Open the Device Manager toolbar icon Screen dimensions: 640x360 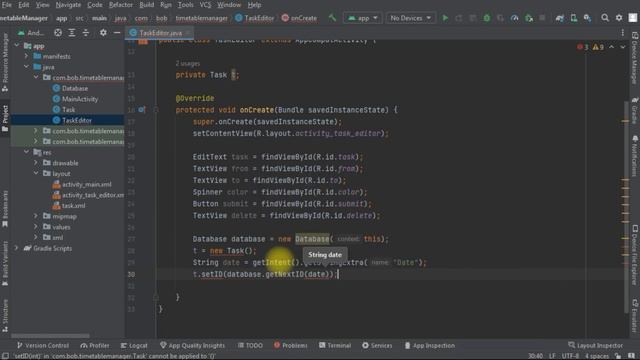(573, 18)
